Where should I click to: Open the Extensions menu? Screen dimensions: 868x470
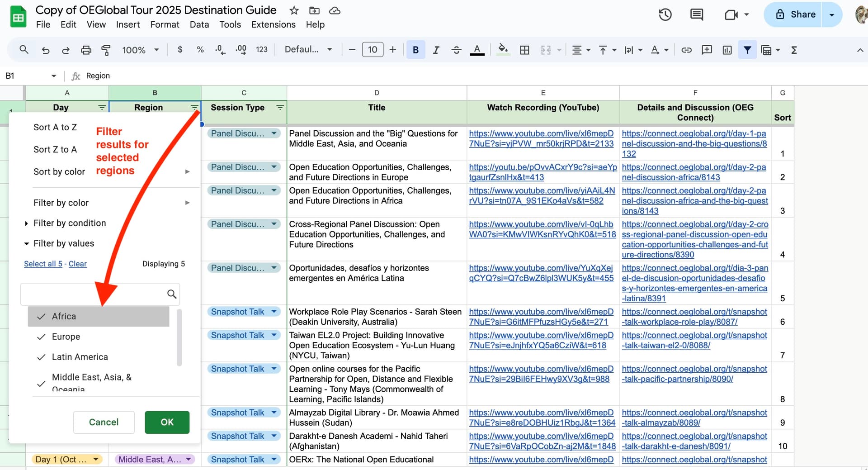(x=273, y=24)
